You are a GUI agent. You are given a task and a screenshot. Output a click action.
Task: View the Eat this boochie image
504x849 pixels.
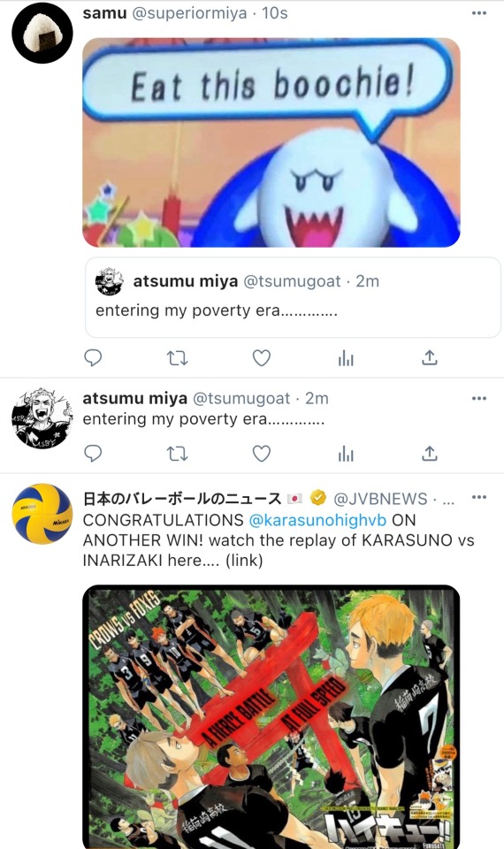point(271,142)
